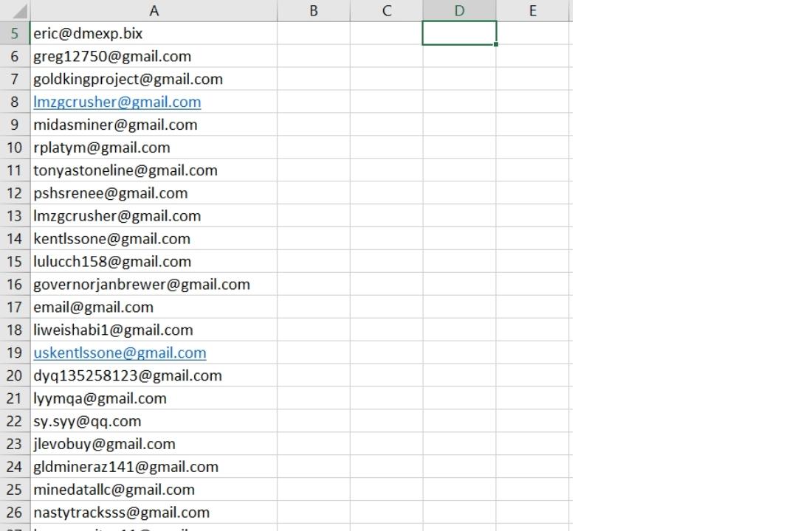Viewport: 812px width, 531px height.
Task: Select row 26 by clicking its header
Action: [x=14, y=512]
